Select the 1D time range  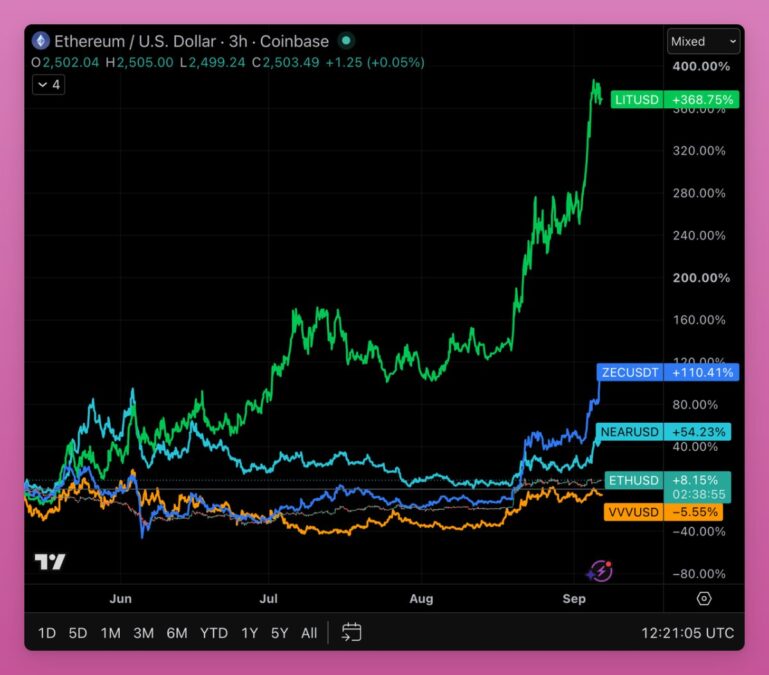[47, 633]
